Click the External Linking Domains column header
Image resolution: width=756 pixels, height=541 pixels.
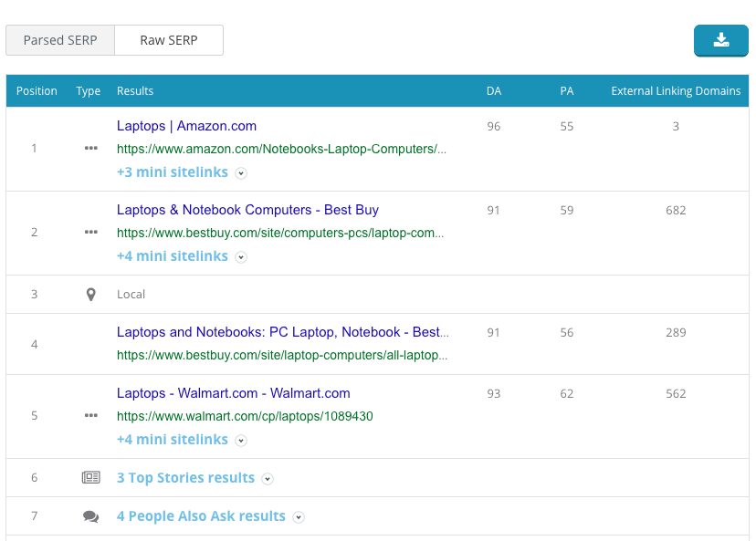tap(676, 90)
